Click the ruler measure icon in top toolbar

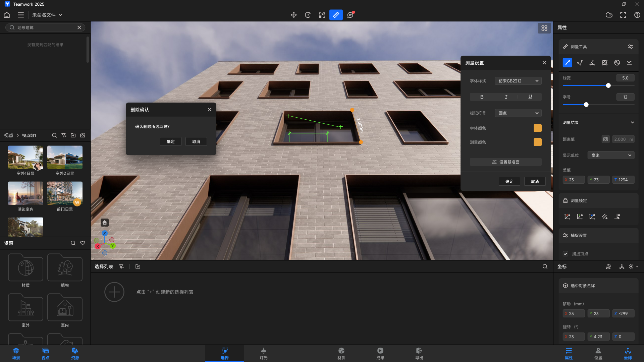336,15
